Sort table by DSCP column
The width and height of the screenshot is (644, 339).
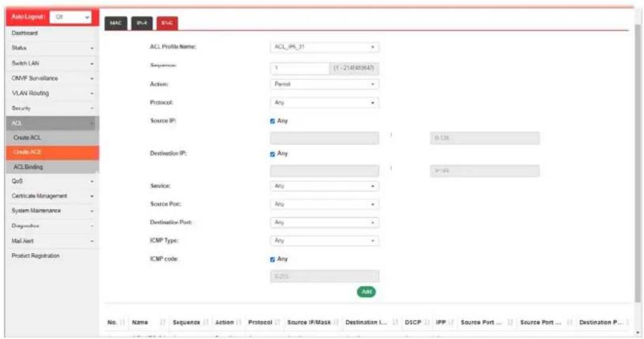(417, 322)
